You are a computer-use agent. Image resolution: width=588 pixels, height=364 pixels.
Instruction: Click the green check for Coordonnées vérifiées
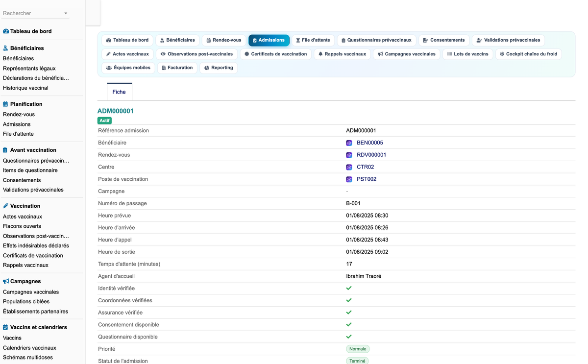[349, 300]
